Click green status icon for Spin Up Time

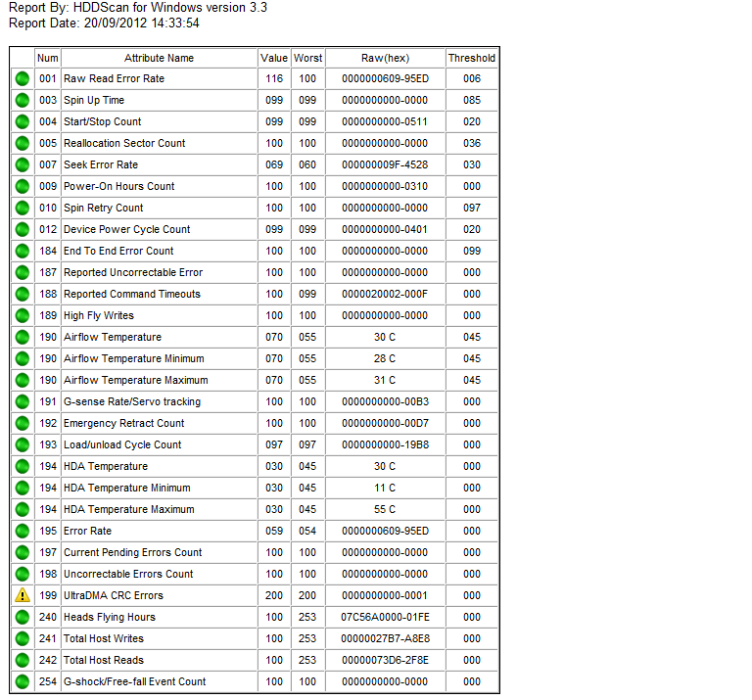[x=23, y=100]
